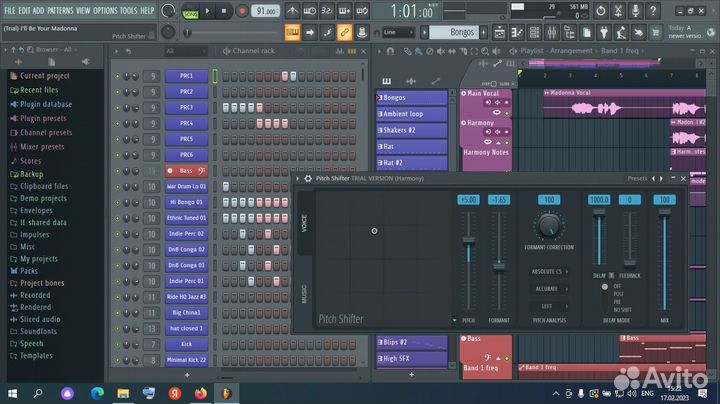Toggle the orange link multilink icon
The width and height of the screenshot is (720, 404).
(x=344, y=32)
